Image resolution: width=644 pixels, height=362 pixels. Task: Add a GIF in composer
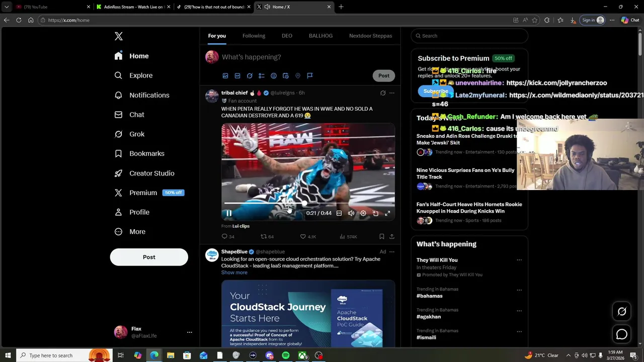237,75
